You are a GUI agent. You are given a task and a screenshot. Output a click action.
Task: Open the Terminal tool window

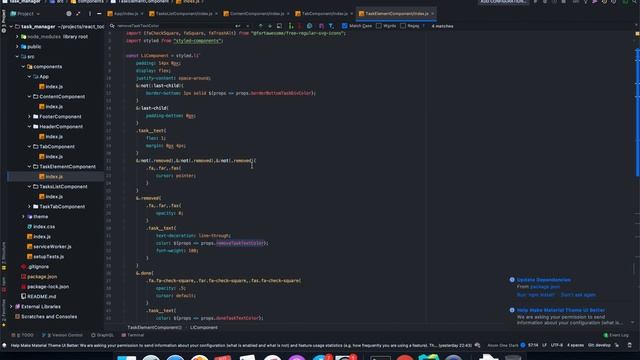133,335
